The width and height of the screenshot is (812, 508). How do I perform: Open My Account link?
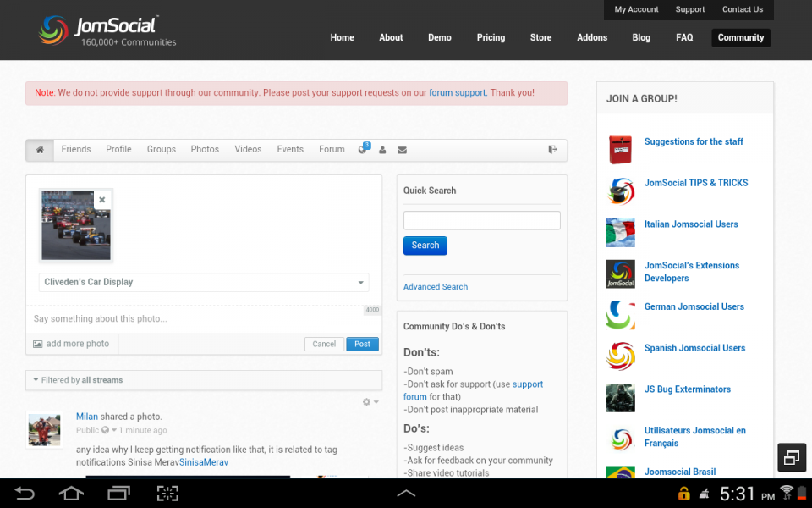pos(636,9)
